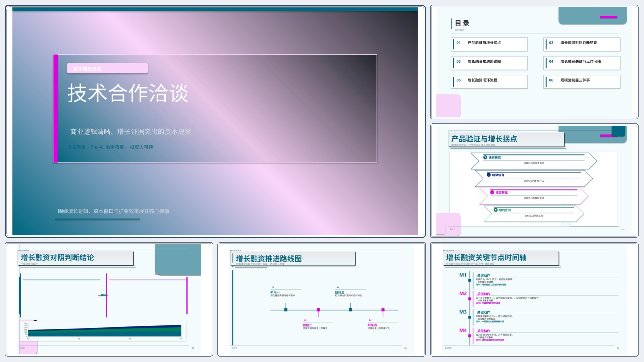Viewport: 644px width, 362px height.
Task: Click the 资本增长提案 tag on title slide
Action: (x=107, y=68)
